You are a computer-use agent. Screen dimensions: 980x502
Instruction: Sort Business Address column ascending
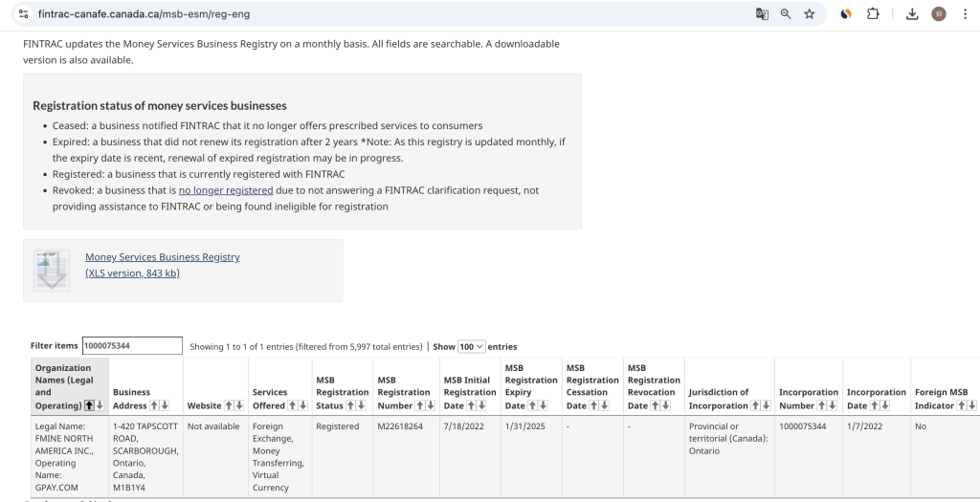point(156,405)
